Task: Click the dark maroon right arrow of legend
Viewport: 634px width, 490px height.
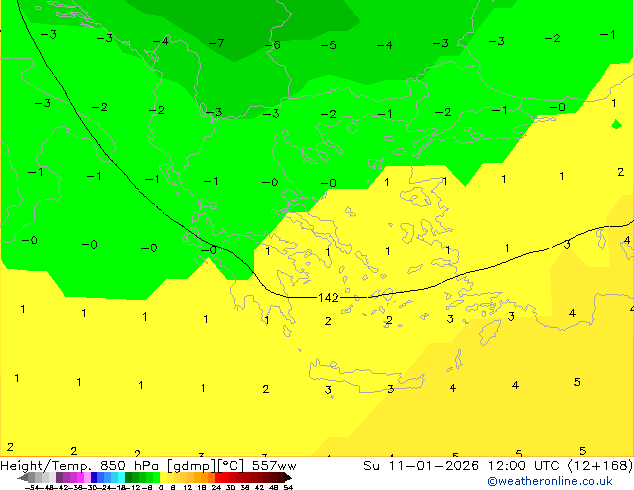Action: point(288,477)
